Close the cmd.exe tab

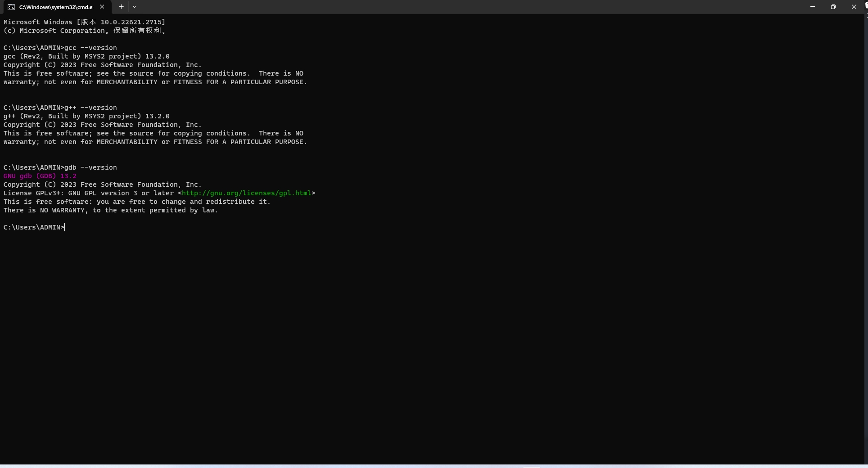[x=102, y=7]
